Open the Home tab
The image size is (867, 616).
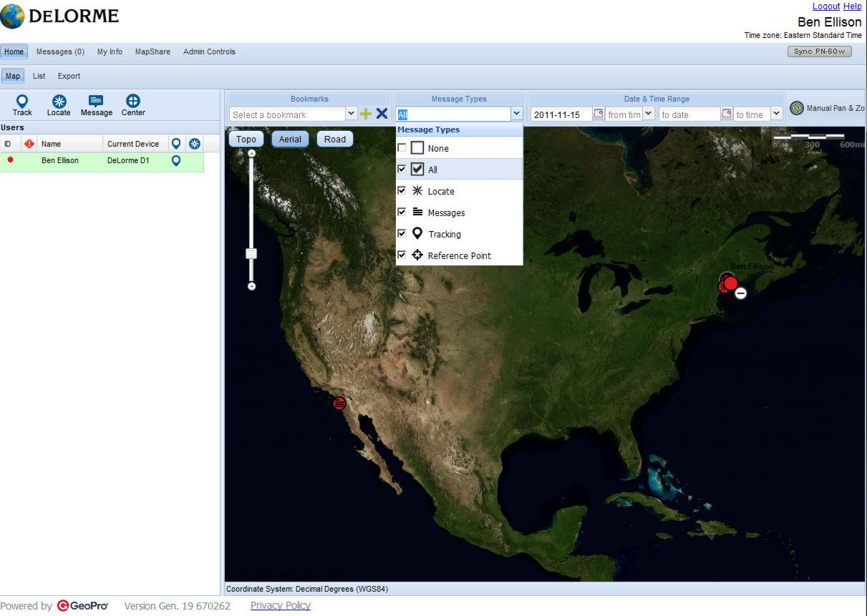coord(14,52)
